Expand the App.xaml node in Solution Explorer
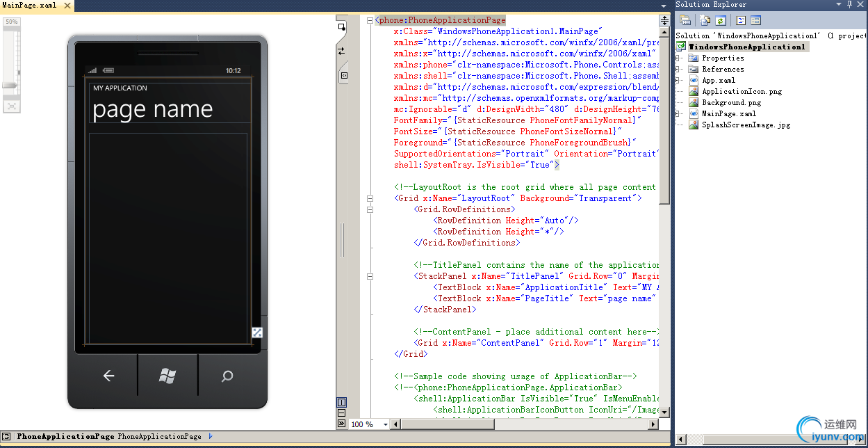 point(678,81)
